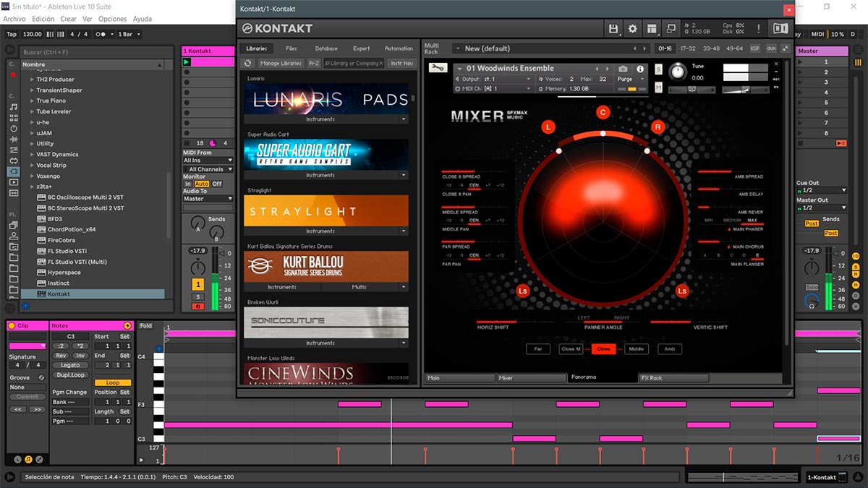
Task: Toggle the Loop switch in Notes box
Action: (113, 382)
